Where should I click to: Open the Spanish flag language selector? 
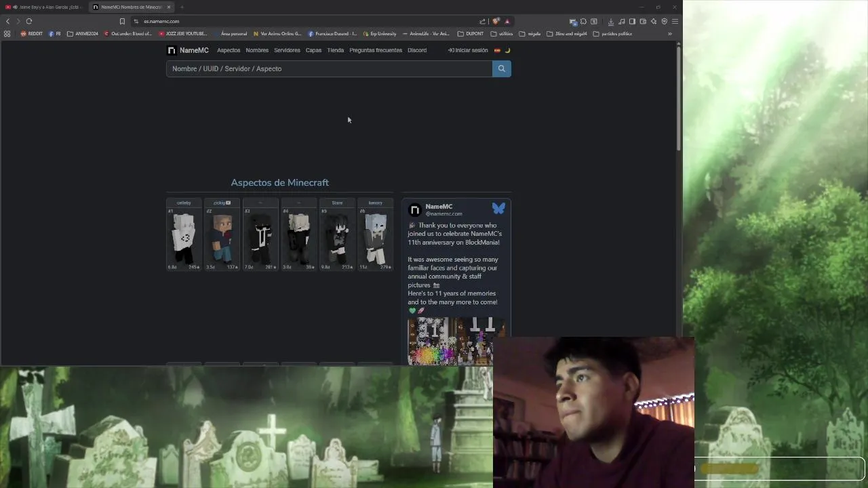point(497,50)
